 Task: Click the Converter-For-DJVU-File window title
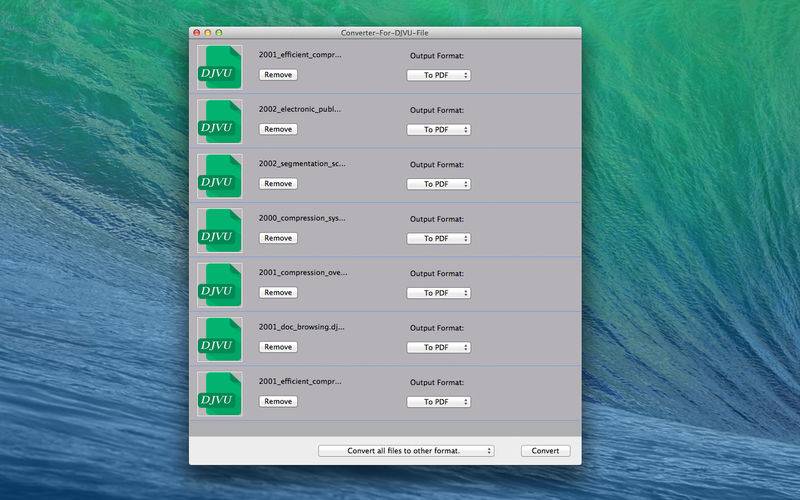tap(385, 33)
